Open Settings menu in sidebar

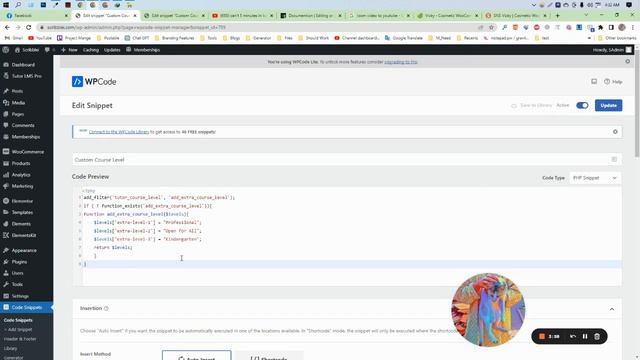tap(20, 296)
